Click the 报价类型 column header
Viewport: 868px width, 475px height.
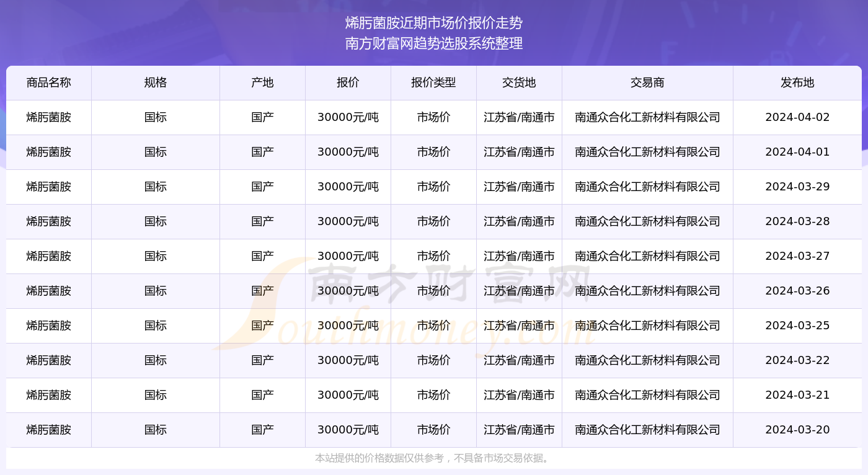coord(433,82)
